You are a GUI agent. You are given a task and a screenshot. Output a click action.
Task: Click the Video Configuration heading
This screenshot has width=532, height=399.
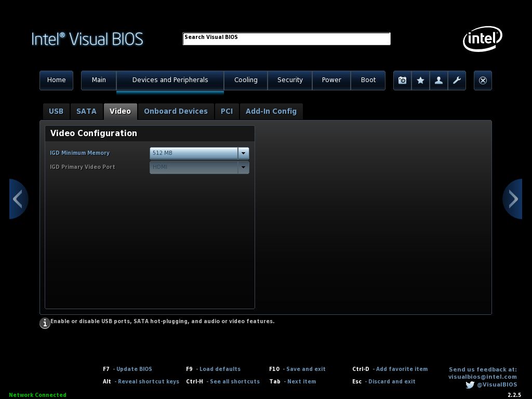point(94,134)
